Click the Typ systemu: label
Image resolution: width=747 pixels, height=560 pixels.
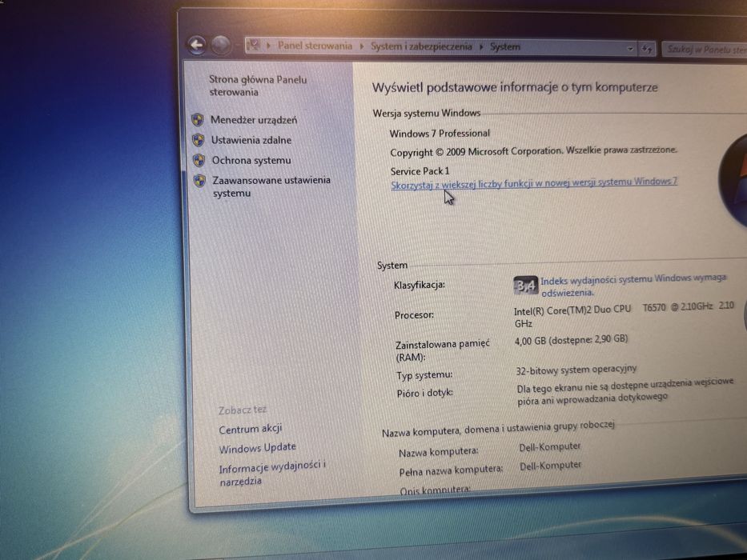[x=425, y=375]
